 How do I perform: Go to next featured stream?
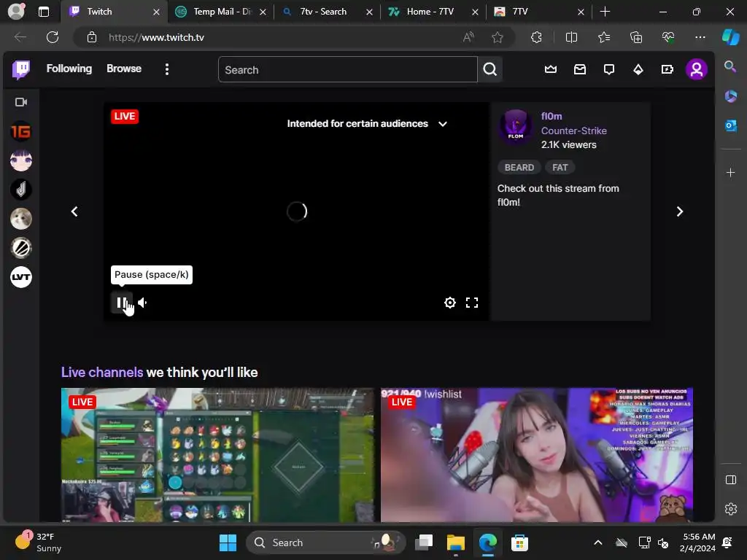click(680, 211)
